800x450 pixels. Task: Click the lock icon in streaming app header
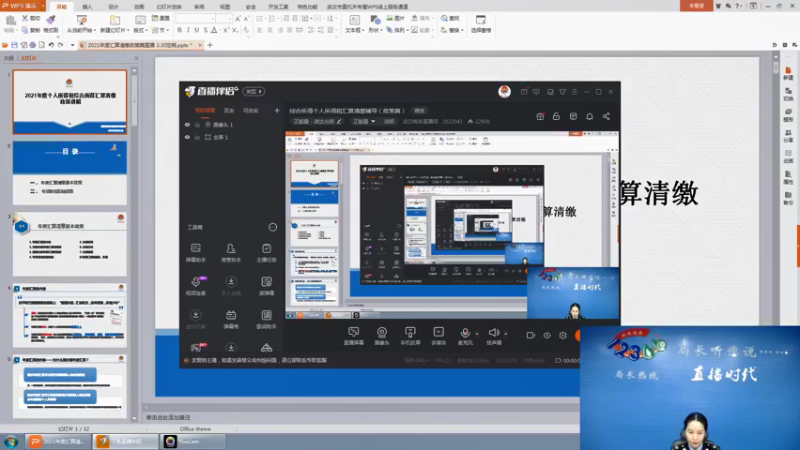pos(556,116)
